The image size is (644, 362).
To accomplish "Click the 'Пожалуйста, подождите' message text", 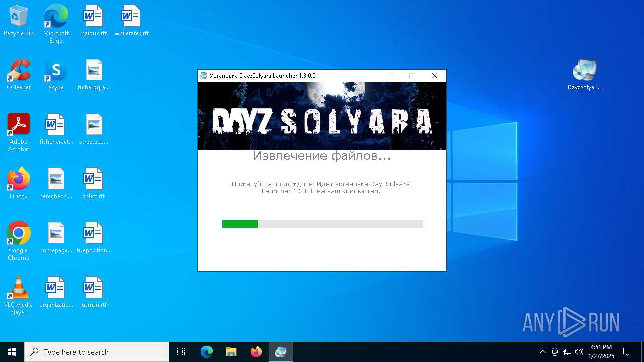I will pos(320,188).
